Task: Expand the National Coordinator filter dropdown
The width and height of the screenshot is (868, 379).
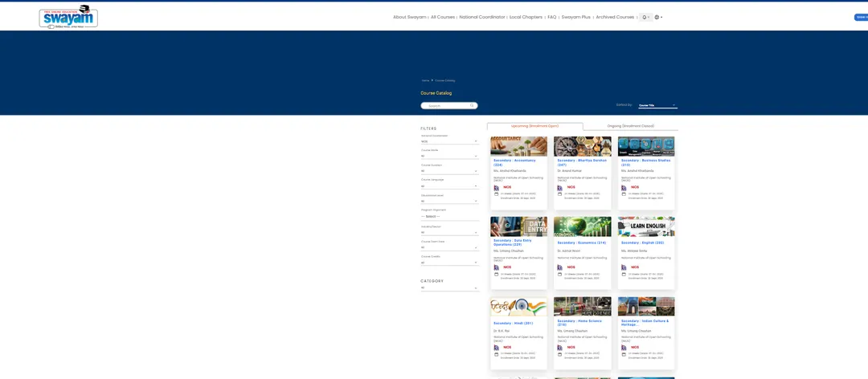Action: point(449,141)
